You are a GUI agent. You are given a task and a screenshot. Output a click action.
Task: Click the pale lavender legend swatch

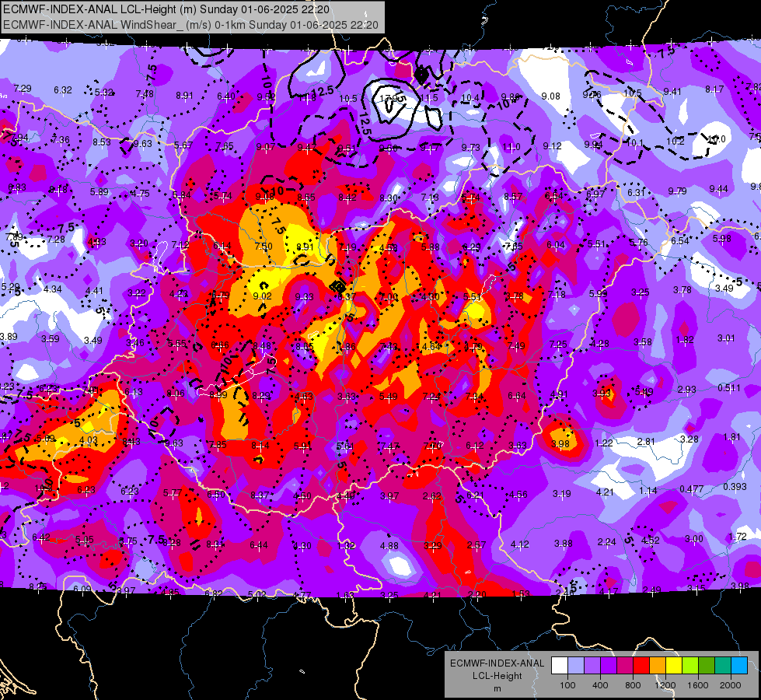coord(576,666)
